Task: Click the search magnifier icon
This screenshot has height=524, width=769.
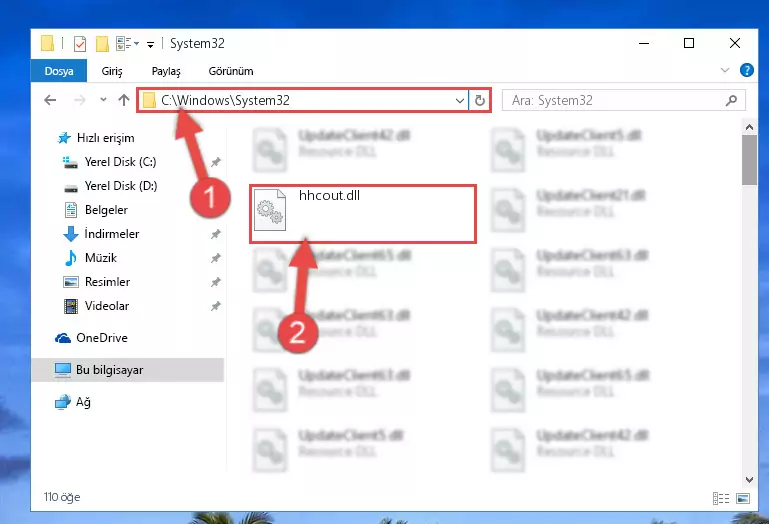Action: coord(731,101)
